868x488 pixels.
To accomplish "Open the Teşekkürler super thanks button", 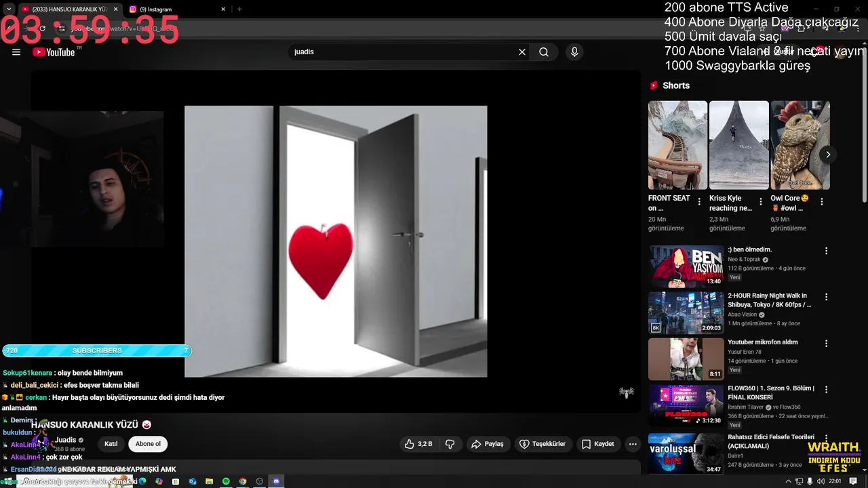I will click(542, 444).
